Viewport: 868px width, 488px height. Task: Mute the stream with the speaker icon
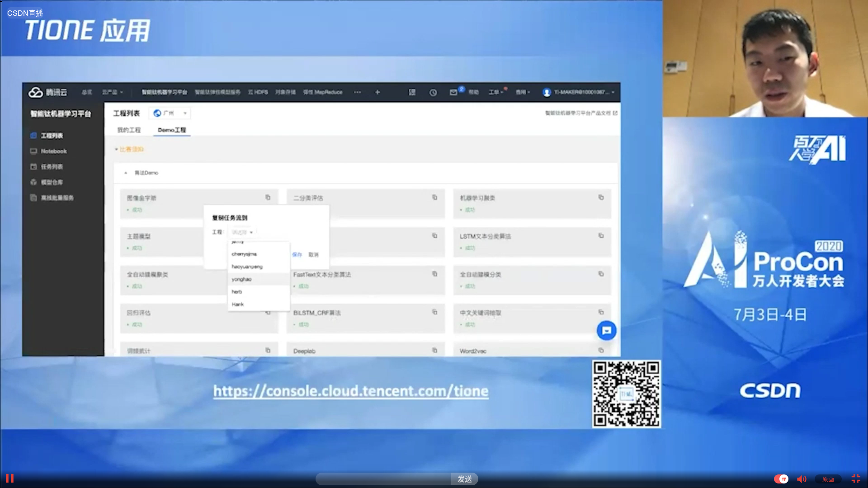tap(802, 479)
